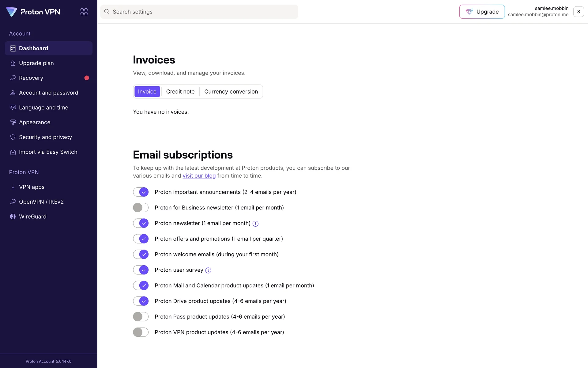Turn on Proton VPN product updates
The height and width of the screenshot is (368, 588).
tap(141, 332)
